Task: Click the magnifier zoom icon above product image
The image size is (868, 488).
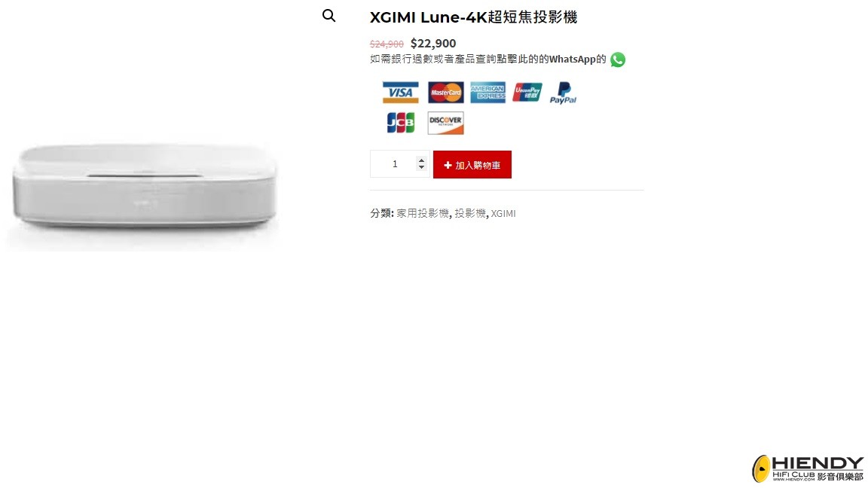Action: click(329, 16)
